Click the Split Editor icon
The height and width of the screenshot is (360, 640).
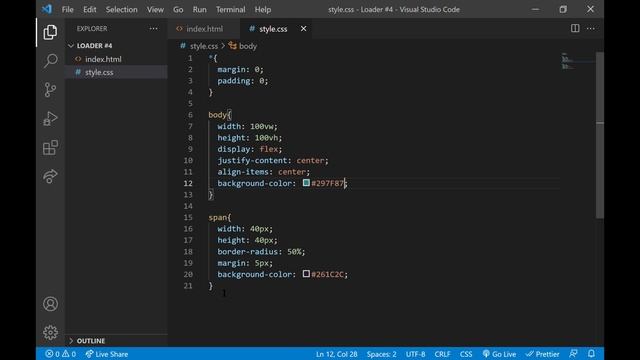575,28
